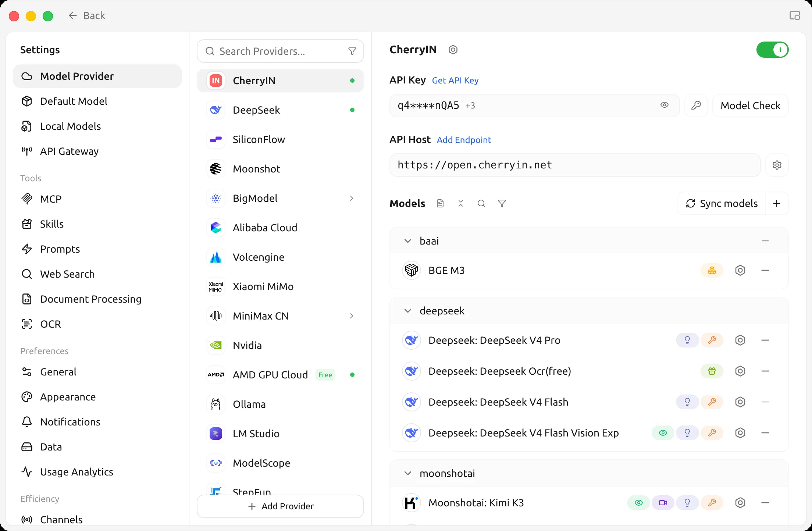Open Appearance preferences
Image resolution: width=812 pixels, height=531 pixels.
[x=97, y=397]
